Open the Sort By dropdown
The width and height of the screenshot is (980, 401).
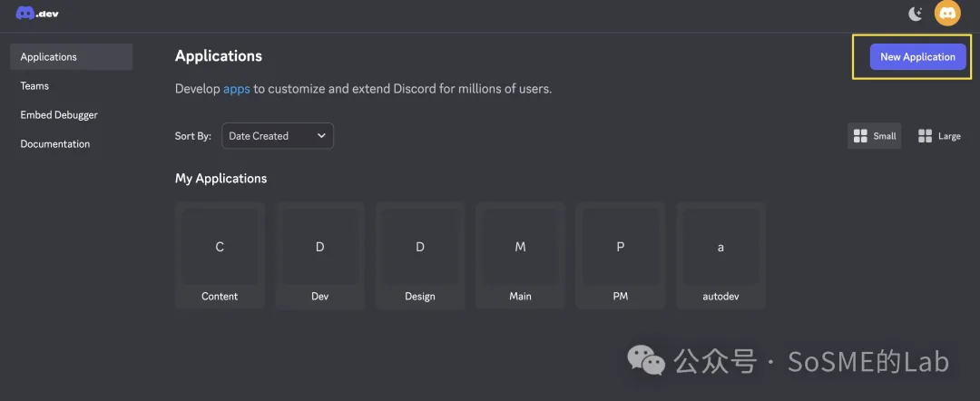click(277, 136)
